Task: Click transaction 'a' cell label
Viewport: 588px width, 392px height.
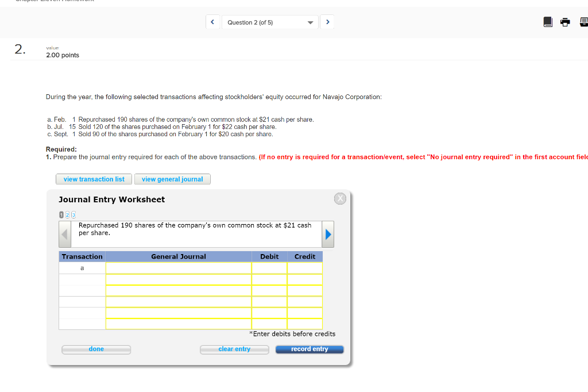Action: coord(82,268)
